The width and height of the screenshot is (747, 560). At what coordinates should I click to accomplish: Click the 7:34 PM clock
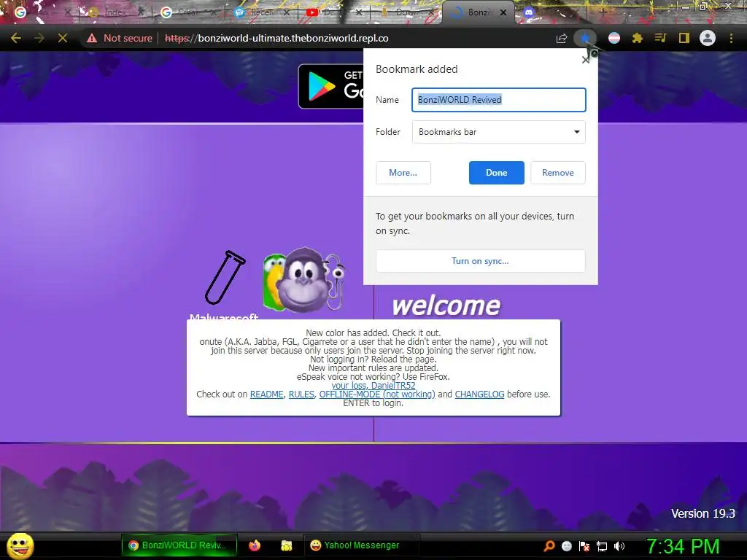[x=683, y=546]
